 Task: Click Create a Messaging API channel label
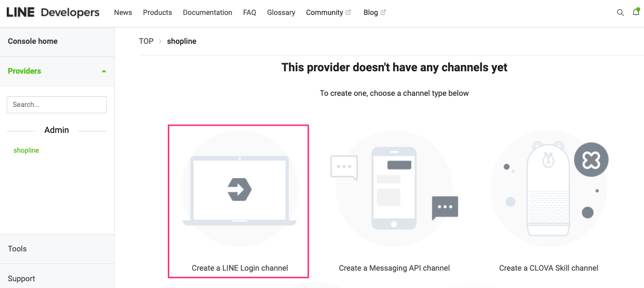coord(394,268)
